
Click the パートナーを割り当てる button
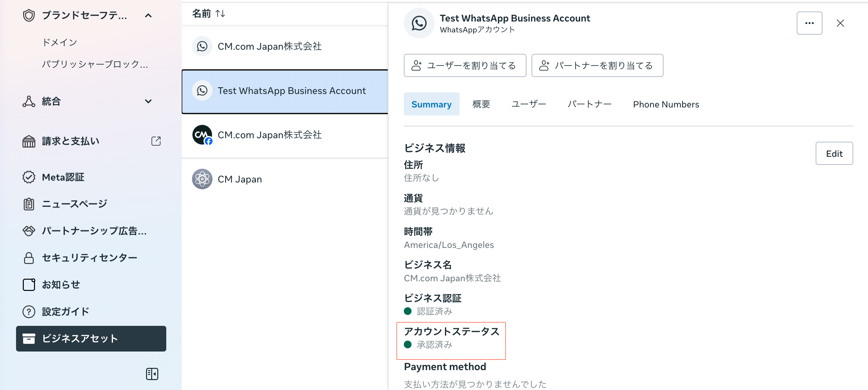click(597, 65)
